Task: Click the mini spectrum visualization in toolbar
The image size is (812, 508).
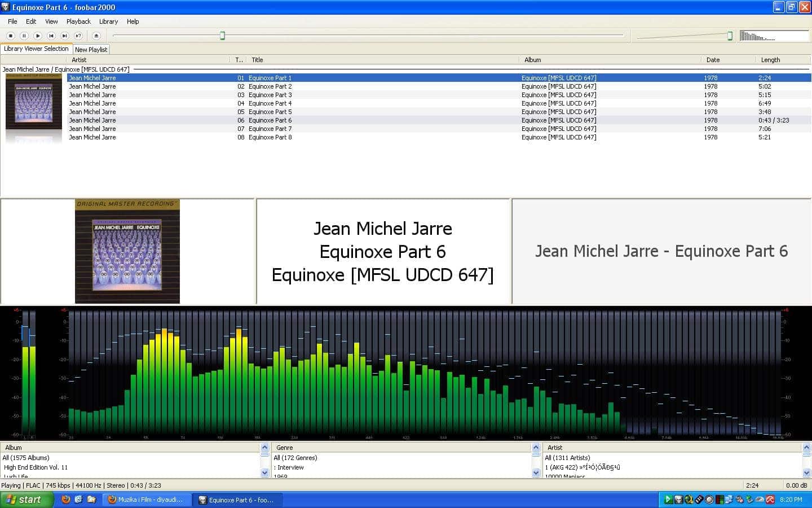Action: (x=774, y=36)
